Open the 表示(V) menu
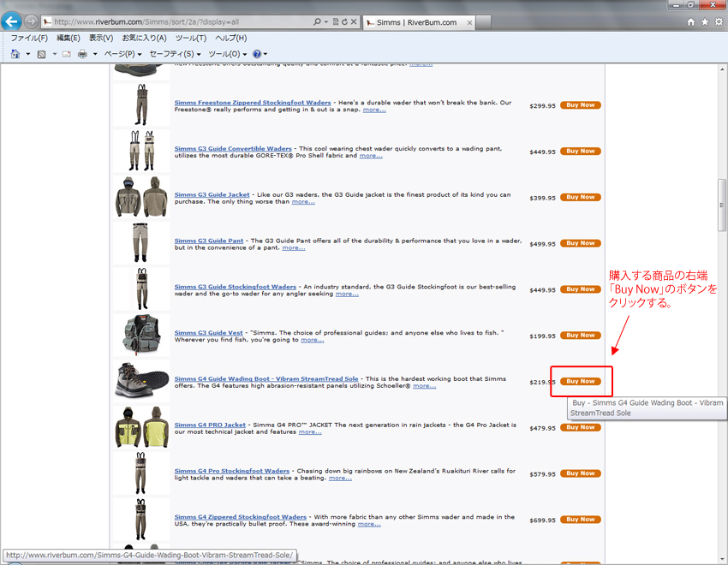Viewport: 728px width, 565px height. point(101,38)
